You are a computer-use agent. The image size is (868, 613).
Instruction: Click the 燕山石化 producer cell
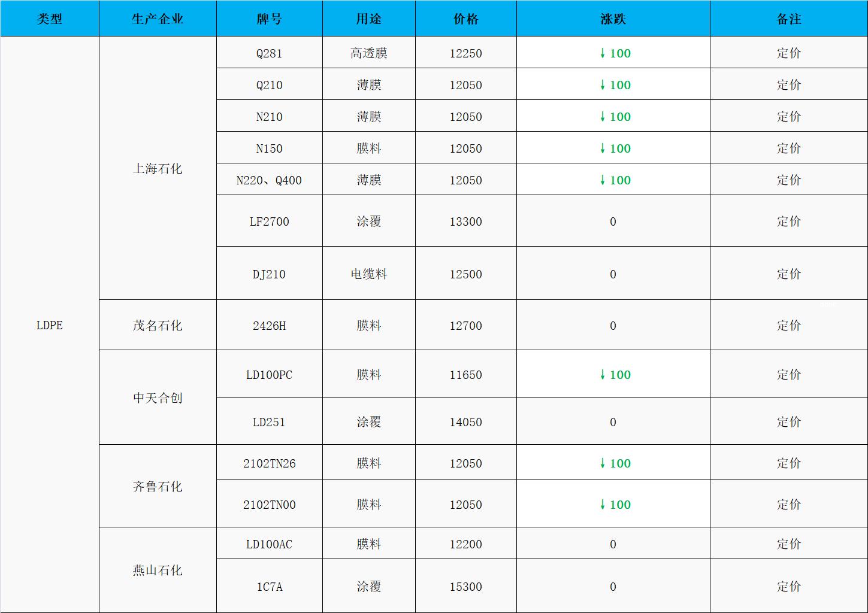[158, 570]
